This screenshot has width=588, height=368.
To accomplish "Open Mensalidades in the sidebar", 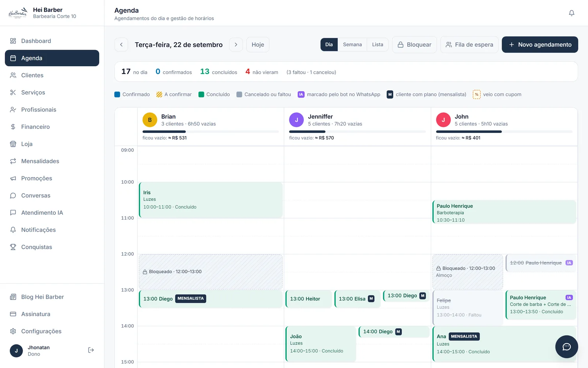I will click(52, 161).
